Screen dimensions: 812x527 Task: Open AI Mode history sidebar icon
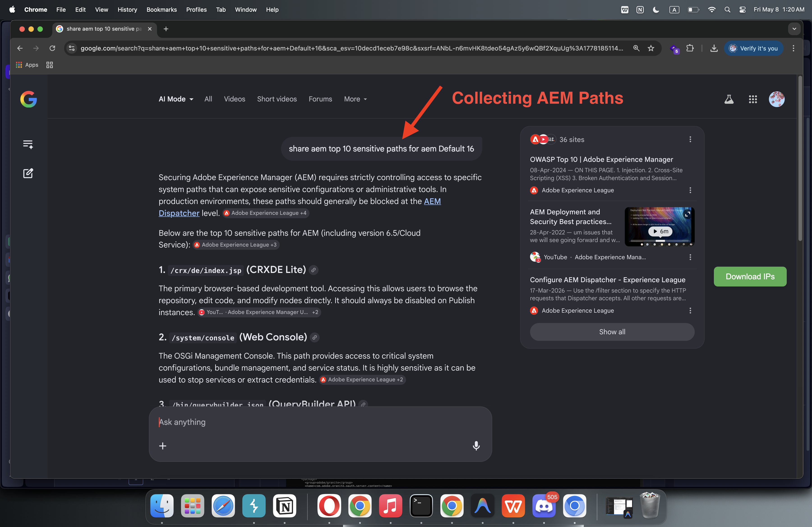tap(28, 144)
